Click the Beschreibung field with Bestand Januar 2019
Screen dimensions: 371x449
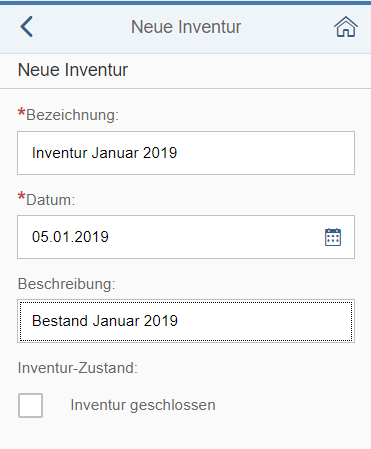186,321
